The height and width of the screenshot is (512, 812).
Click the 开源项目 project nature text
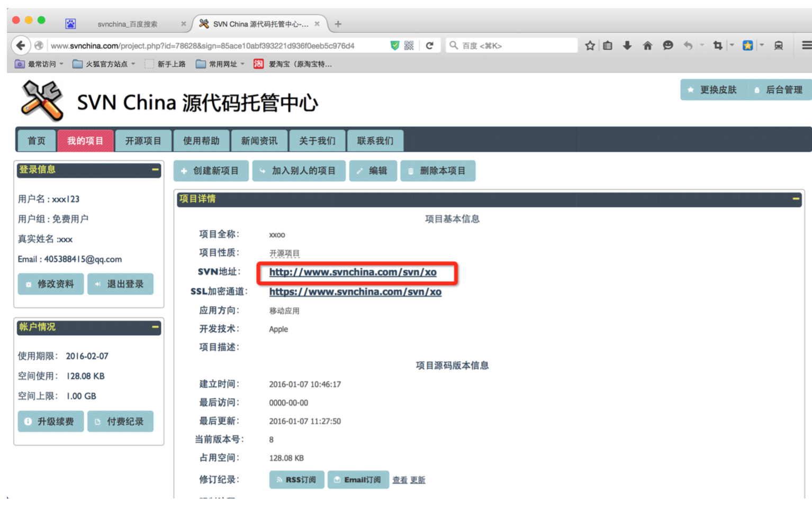284,253
